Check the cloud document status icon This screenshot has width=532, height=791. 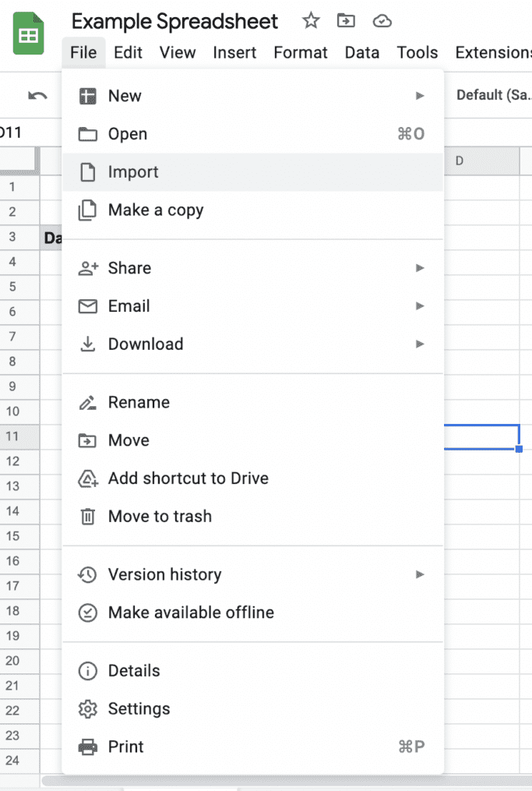pos(382,21)
